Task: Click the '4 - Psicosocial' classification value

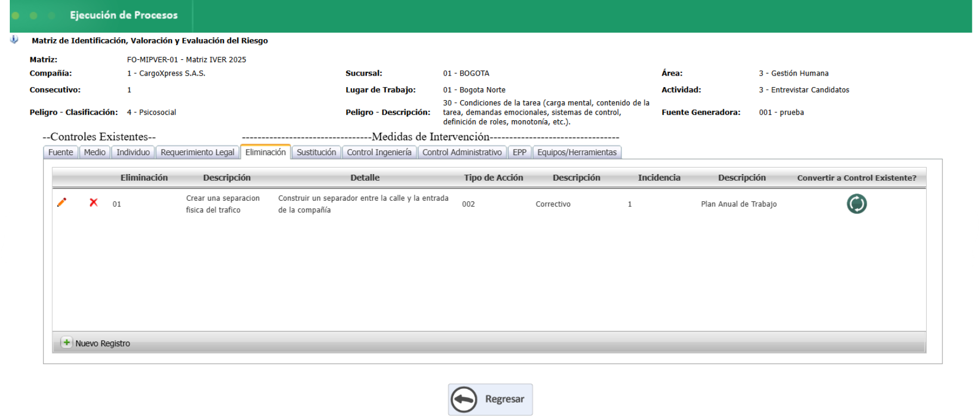Action: click(x=152, y=113)
